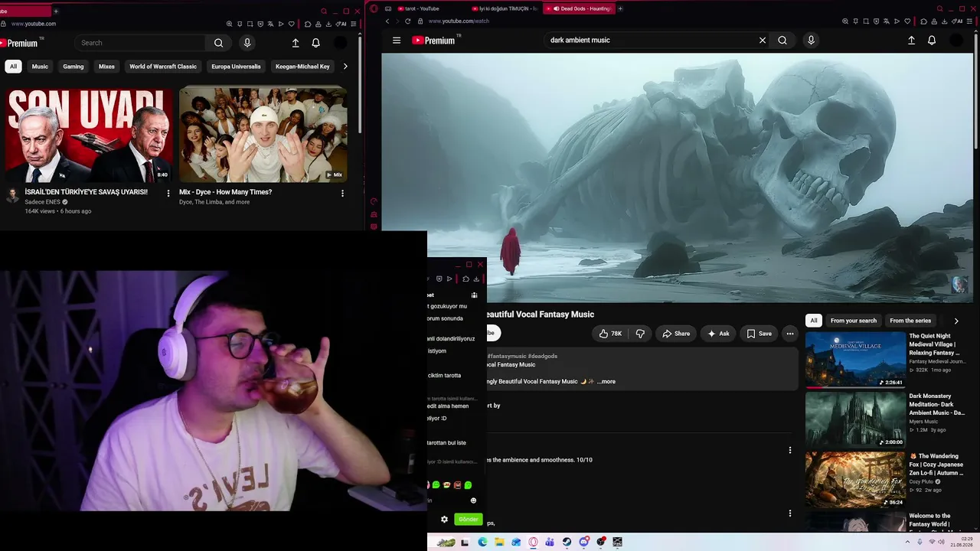Select the 'Europa Universalis' chip
The height and width of the screenshot is (551, 980).
click(236, 67)
